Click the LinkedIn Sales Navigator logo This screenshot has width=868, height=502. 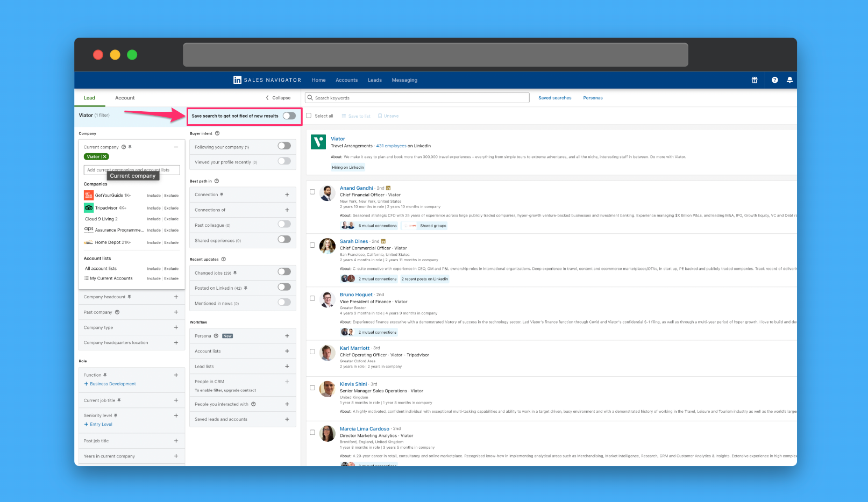click(x=267, y=80)
